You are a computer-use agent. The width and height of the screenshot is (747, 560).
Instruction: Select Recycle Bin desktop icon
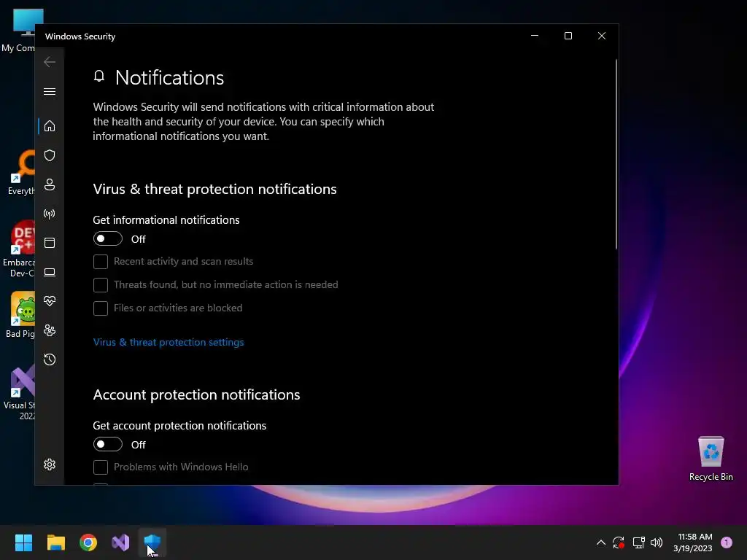pos(711,459)
